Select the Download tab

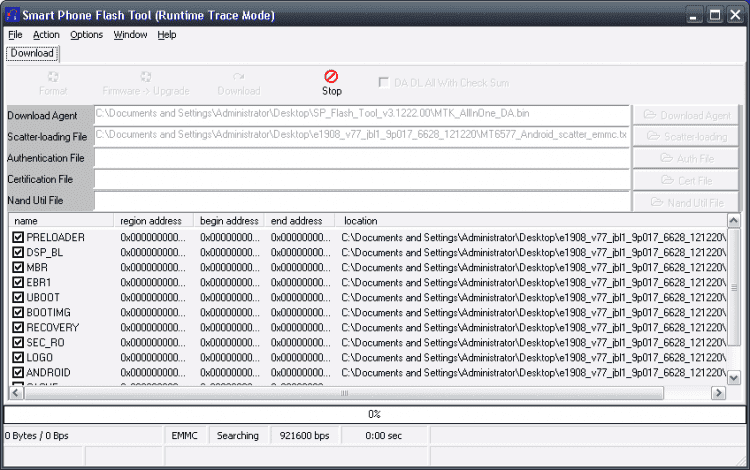click(x=32, y=53)
